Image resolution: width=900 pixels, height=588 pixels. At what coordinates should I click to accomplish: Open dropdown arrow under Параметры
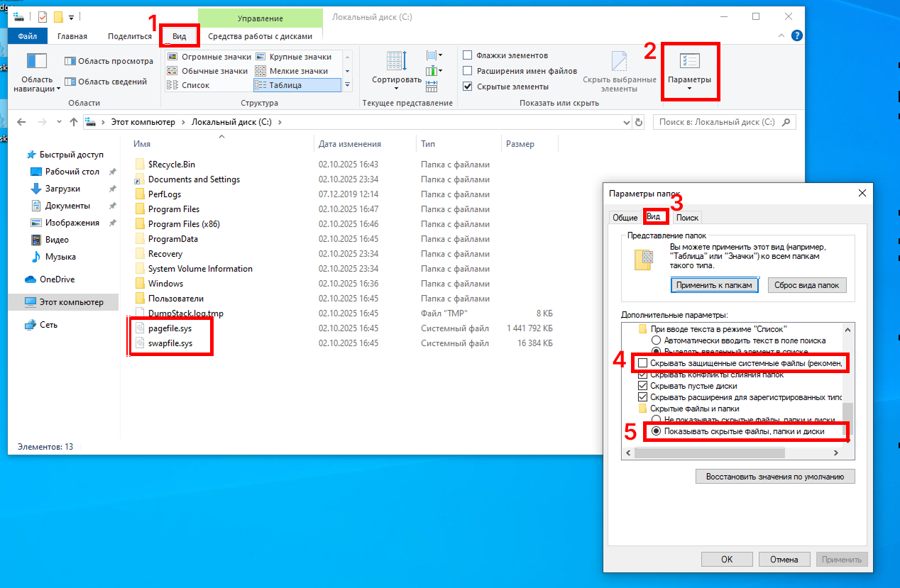point(689,89)
